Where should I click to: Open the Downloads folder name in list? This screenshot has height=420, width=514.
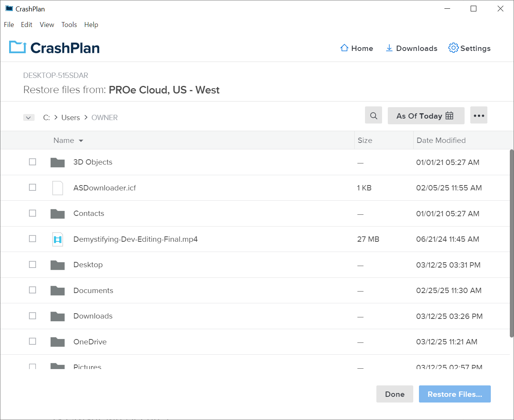(x=93, y=316)
